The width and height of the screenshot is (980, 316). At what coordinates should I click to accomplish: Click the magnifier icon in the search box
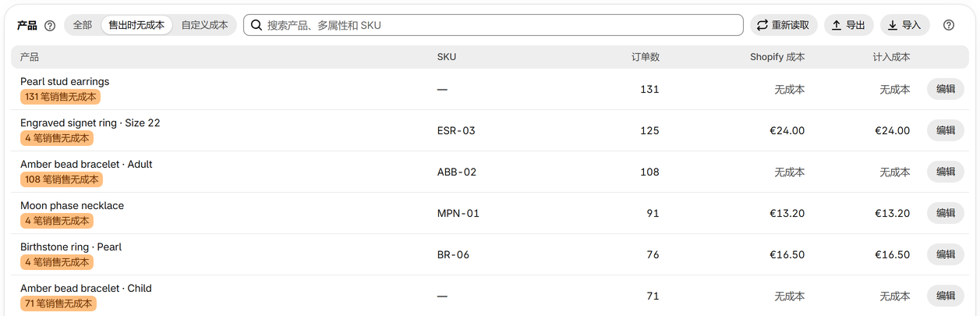point(256,25)
